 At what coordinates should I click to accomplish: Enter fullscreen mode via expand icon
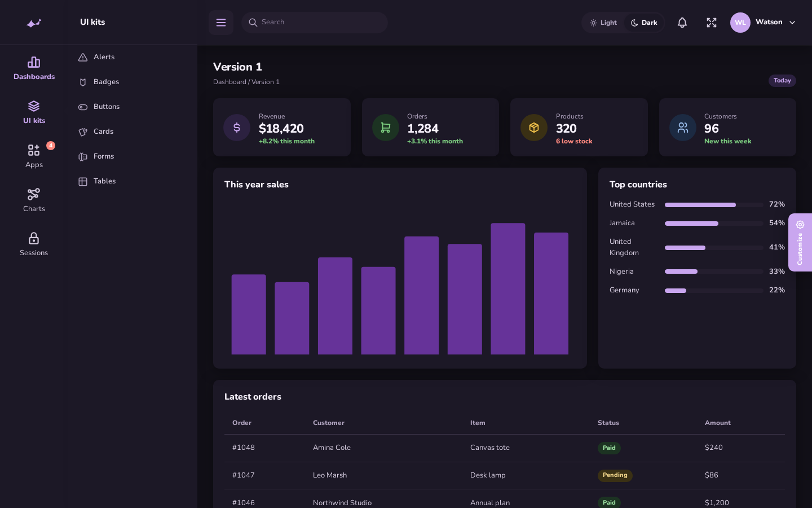[x=712, y=23]
